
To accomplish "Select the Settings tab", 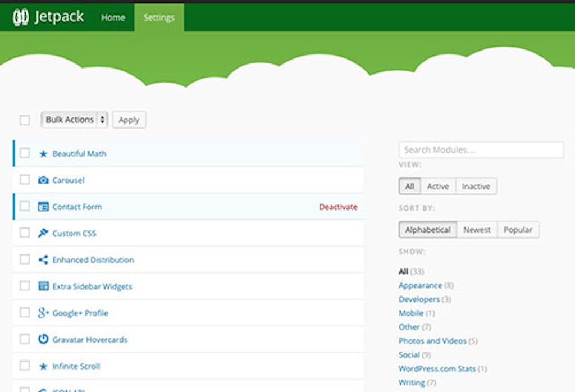I will tap(160, 17).
